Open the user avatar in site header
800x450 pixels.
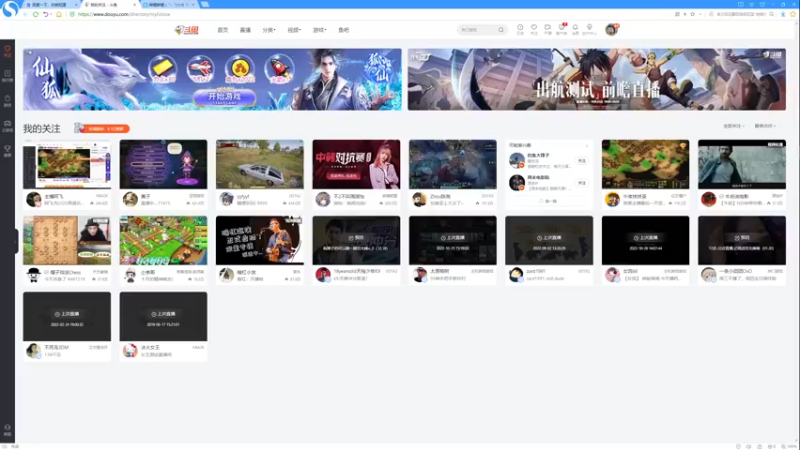pyautogui.click(x=611, y=30)
